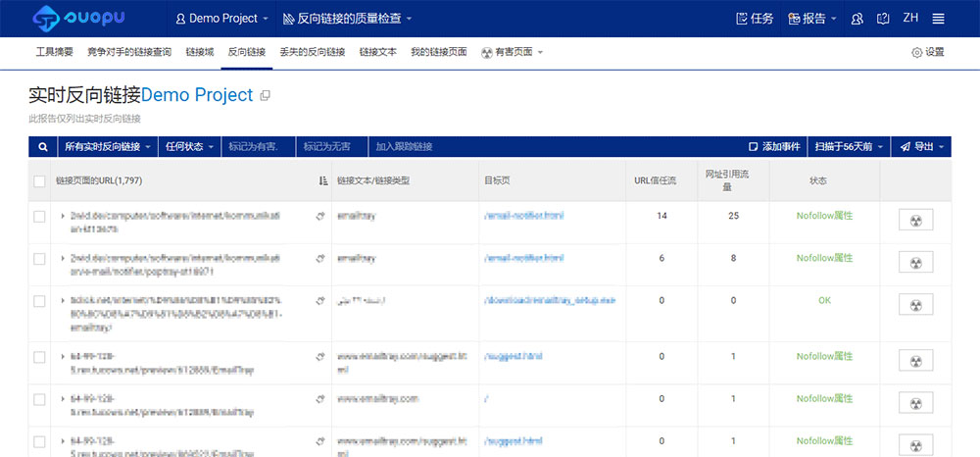Click the link icon in the trust flow 14 row

(320, 217)
